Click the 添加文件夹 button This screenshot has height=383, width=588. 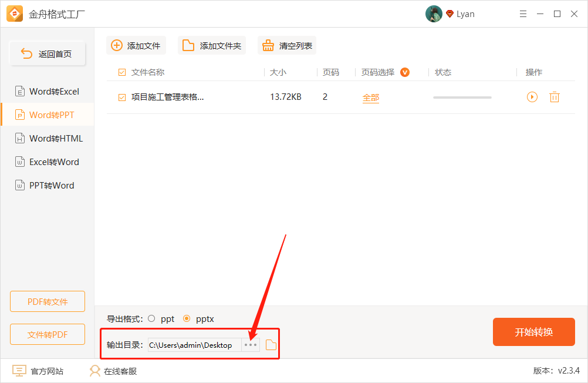pos(212,45)
